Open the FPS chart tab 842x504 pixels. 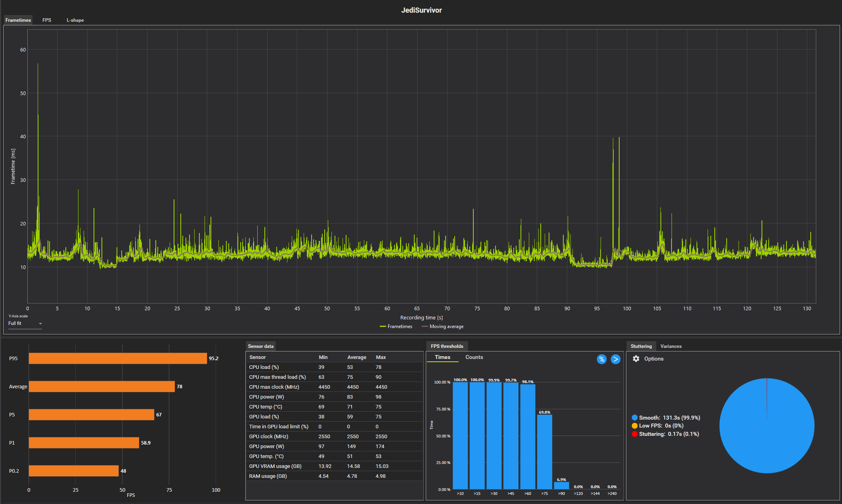click(x=47, y=20)
